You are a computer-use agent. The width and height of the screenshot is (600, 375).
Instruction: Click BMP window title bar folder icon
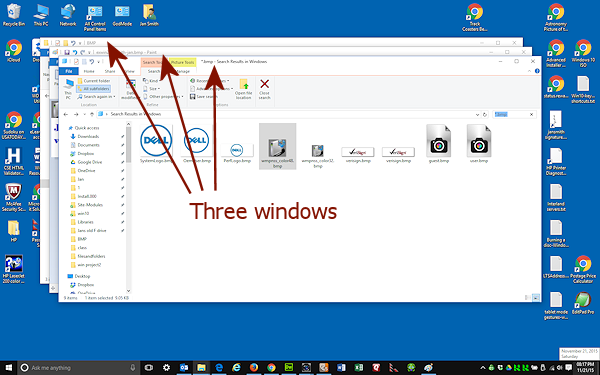[x=46, y=43]
